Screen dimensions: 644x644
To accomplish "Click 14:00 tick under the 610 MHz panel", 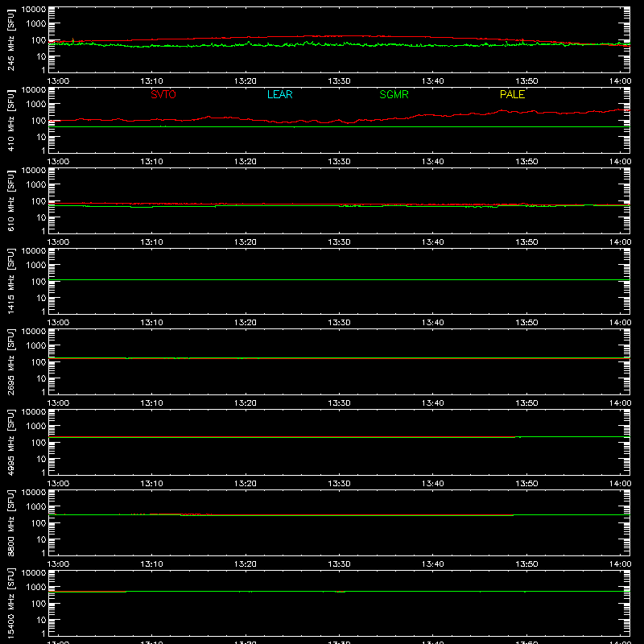I will click(x=620, y=242).
